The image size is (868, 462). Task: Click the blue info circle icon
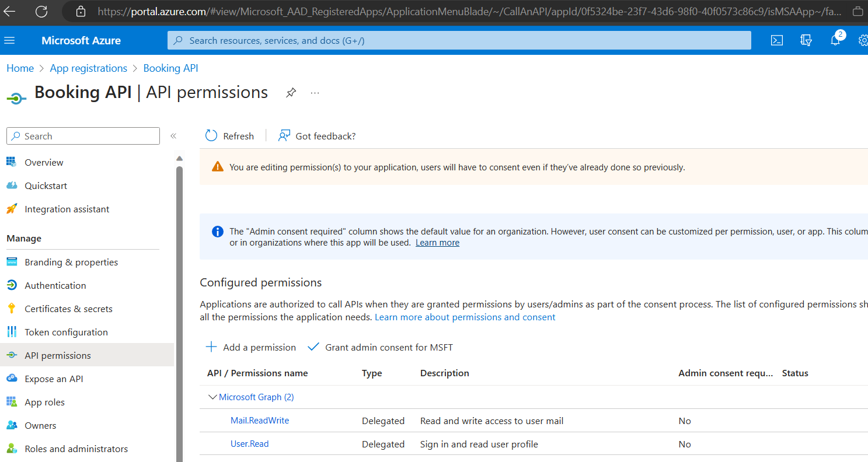coord(218,232)
